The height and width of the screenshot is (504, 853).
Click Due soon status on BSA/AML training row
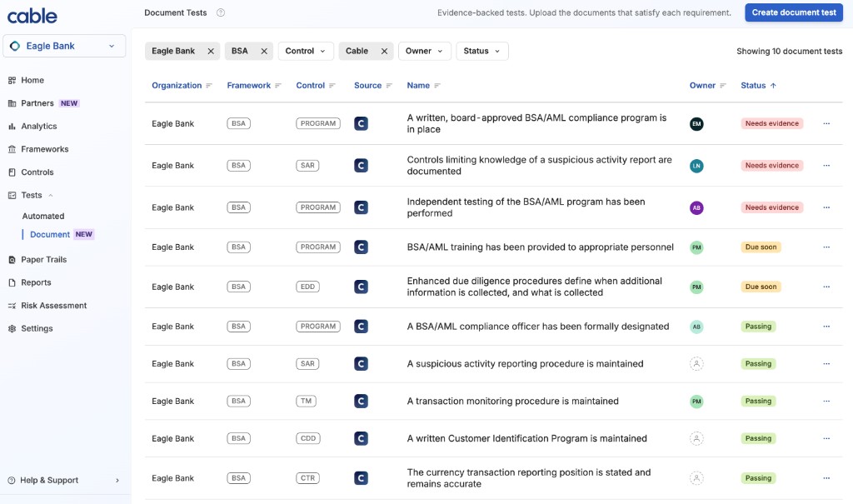[x=761, y=247]
